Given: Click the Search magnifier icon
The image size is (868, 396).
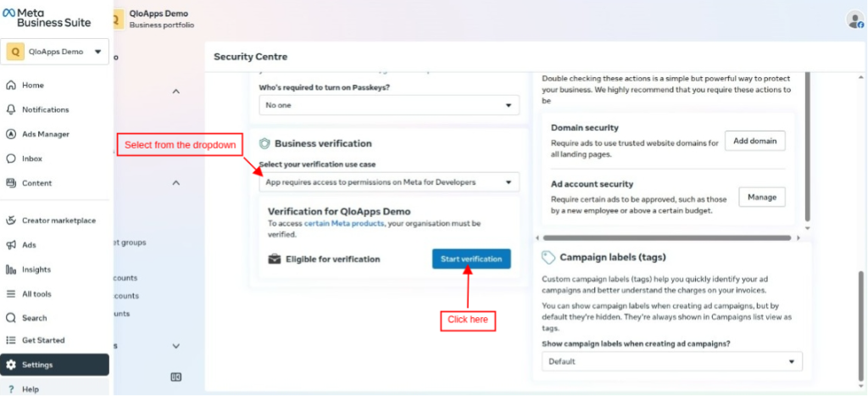Looking at the screenshot, I should 10,318.
